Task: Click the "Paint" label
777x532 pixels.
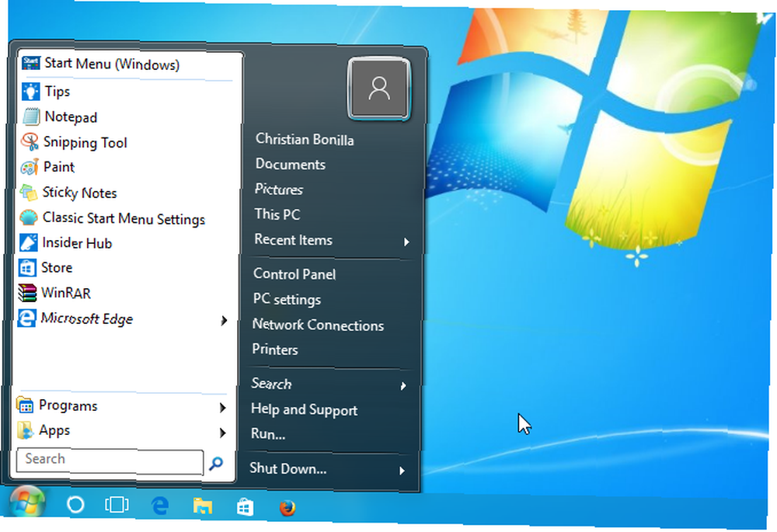Action: [x=59, y=167]
